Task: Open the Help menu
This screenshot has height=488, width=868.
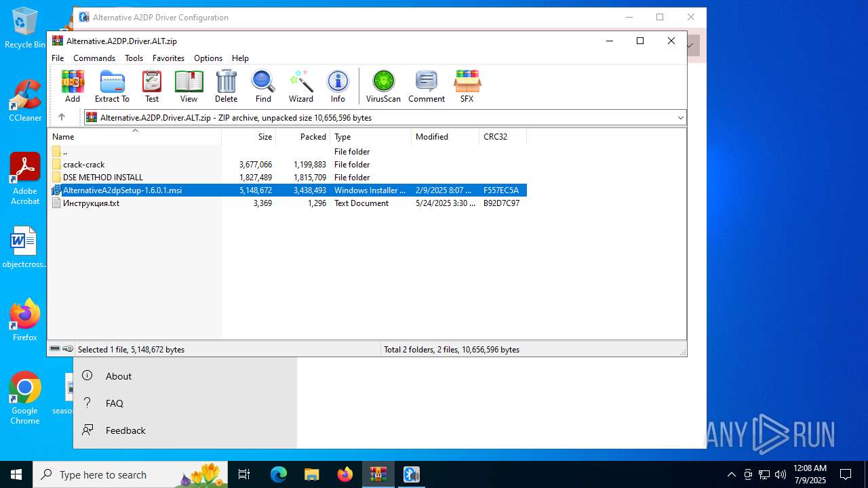Action: [x=240, y=58]
